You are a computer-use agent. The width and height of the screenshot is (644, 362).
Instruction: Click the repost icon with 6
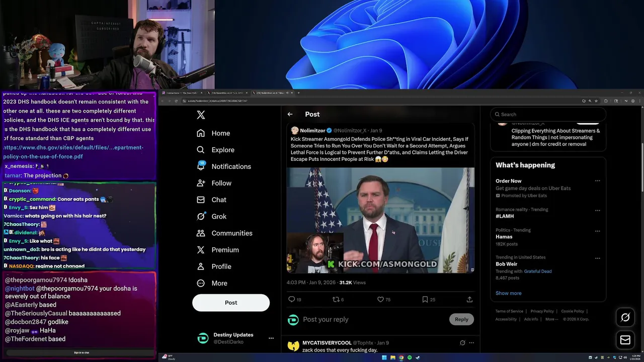click(338, 299)
